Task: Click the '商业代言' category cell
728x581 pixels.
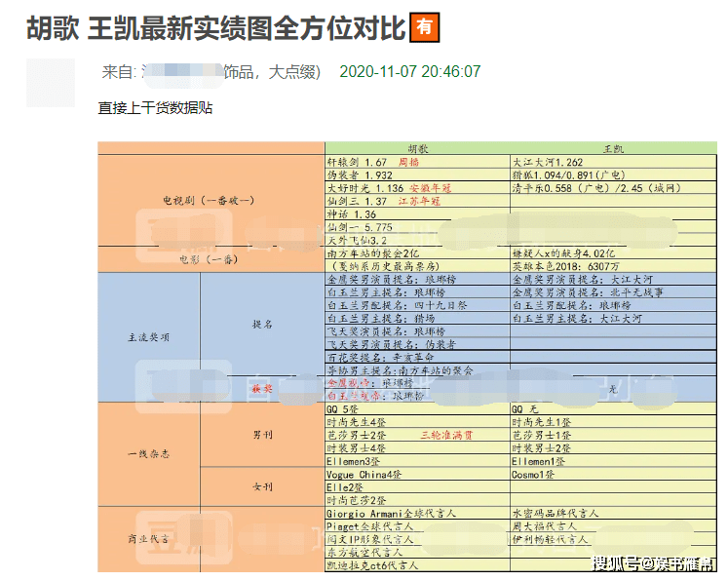Action: point(148,539)
